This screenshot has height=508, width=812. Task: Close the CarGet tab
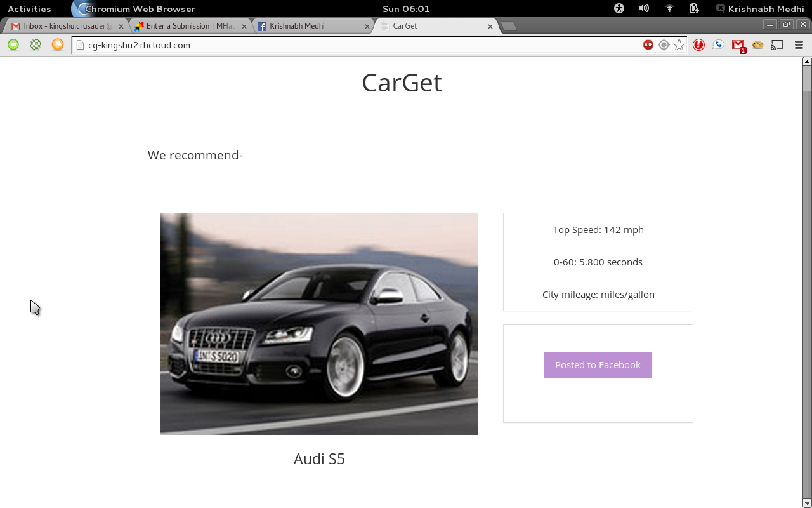click(x=490, y=27)
